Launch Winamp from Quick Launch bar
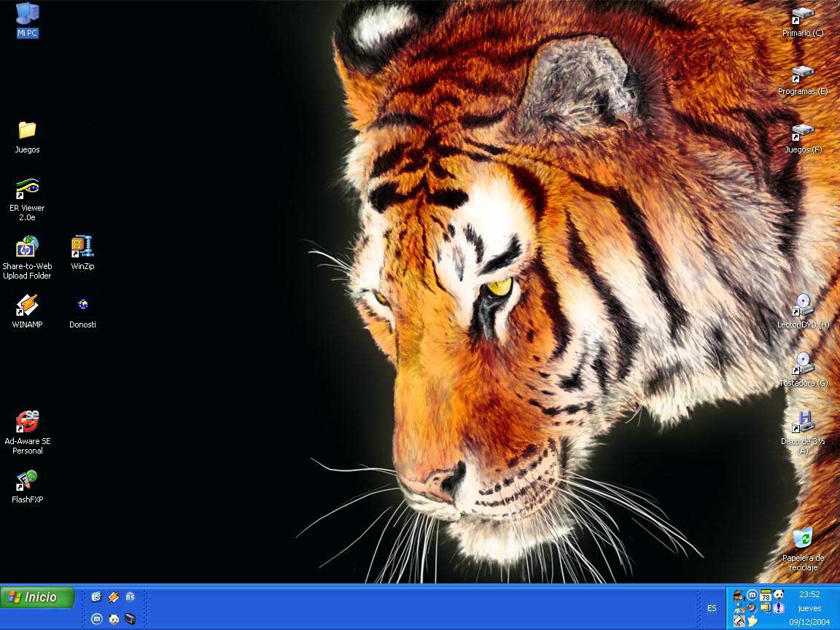Viewport: 840px width, 630px height. click(113, 596)
